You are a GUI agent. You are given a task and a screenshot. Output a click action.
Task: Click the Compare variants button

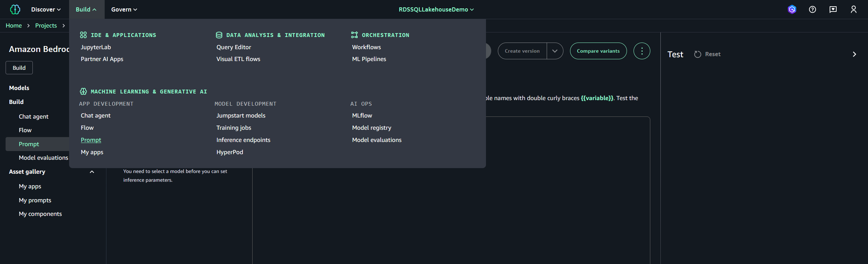coord(598,51)
